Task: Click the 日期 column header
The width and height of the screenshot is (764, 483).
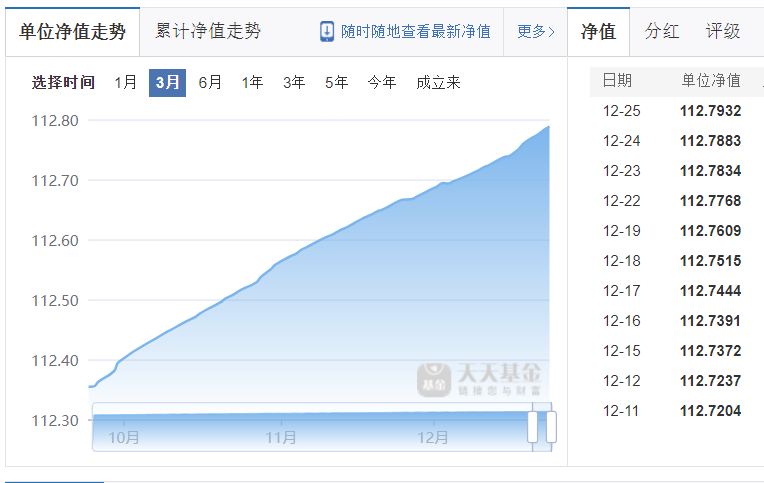Action: pos(617,80)
